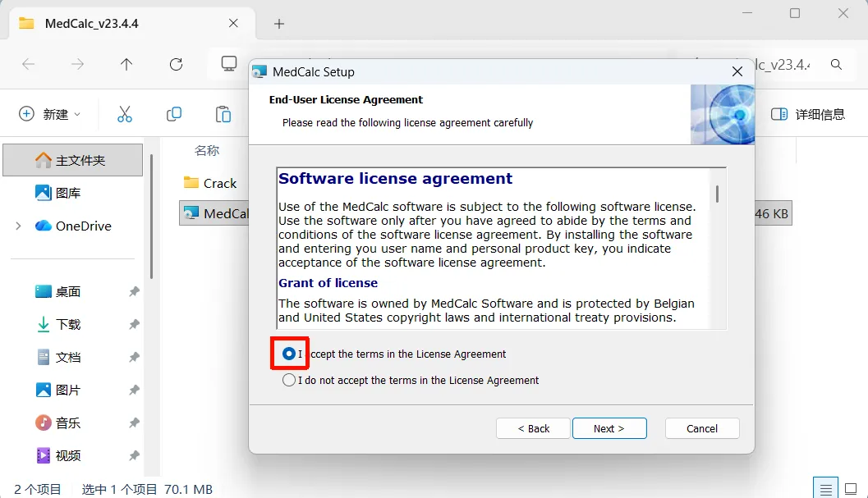The height and width of the screenshot is (498, 868).
Task: Expand the OneDrive tree chevron
Action: click(x=18, y=226)
